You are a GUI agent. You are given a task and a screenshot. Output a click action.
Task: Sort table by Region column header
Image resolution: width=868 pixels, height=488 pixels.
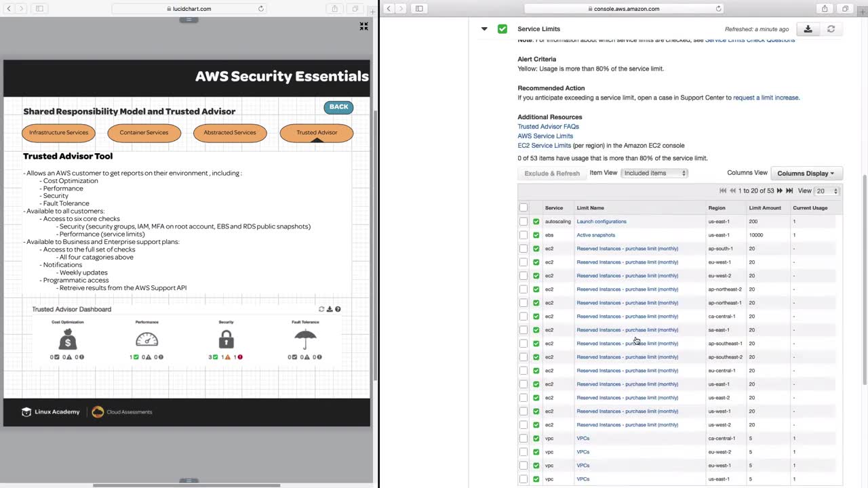(717, 208)
